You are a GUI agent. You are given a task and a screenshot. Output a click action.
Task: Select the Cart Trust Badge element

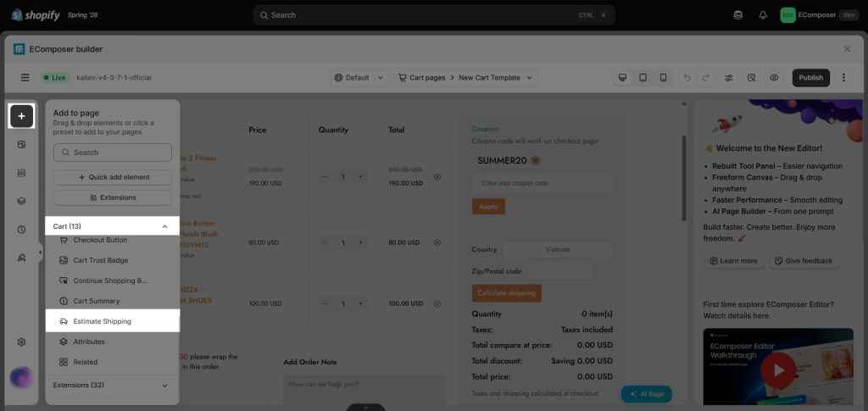point(113,260)
